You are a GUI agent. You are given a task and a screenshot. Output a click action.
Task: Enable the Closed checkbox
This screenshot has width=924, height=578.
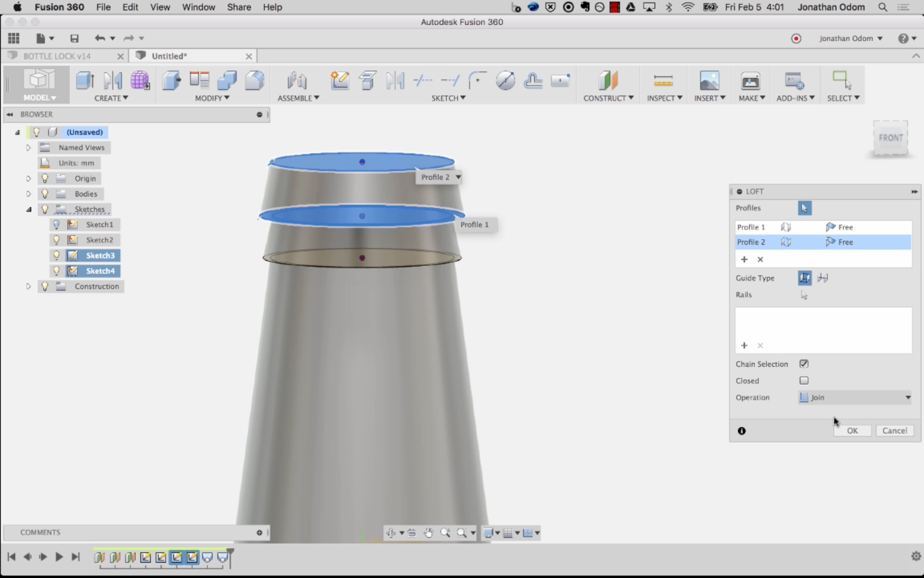pyautogui.click(x=804, y=381)
